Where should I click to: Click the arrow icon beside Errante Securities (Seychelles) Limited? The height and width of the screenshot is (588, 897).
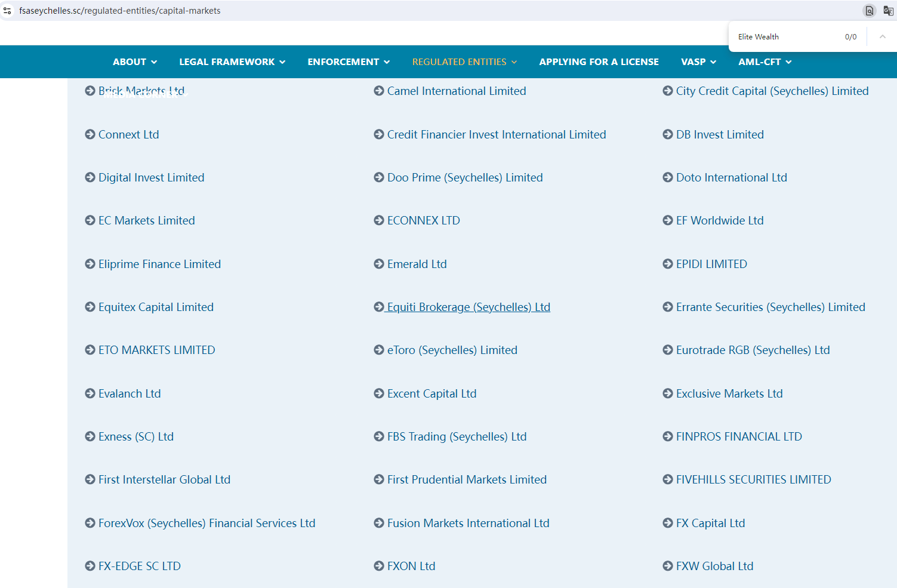pos(668,307)
